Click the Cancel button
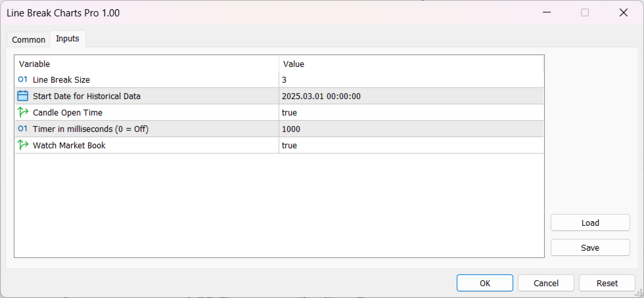Image resolution: width=644 pixels, height=298 pixels. point(546,283)
